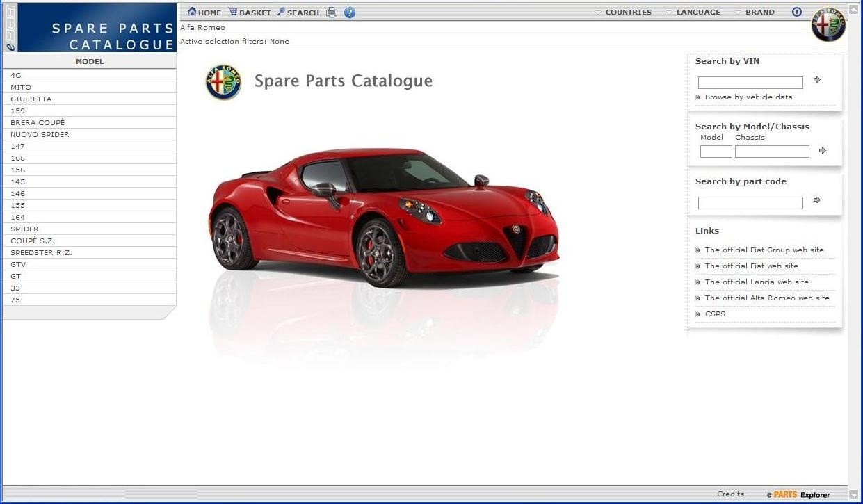Open the help question mark icon
863x504 pixels.
[350, 13]
